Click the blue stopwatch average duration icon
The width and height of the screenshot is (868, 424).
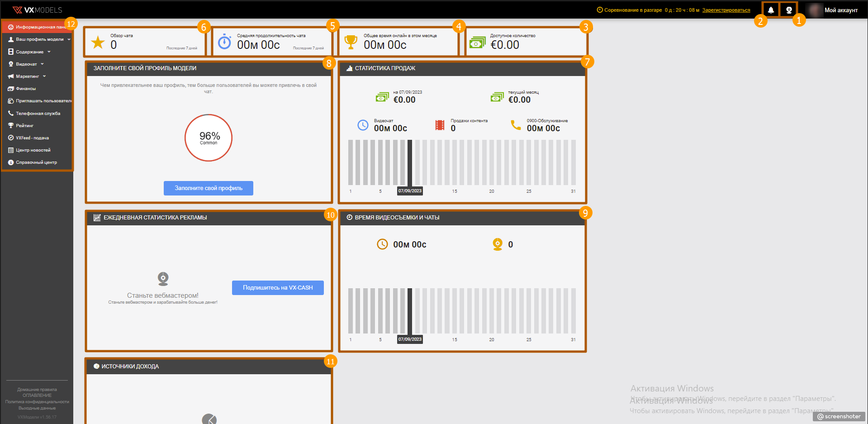pyautogui.click(x=224, y=42)
